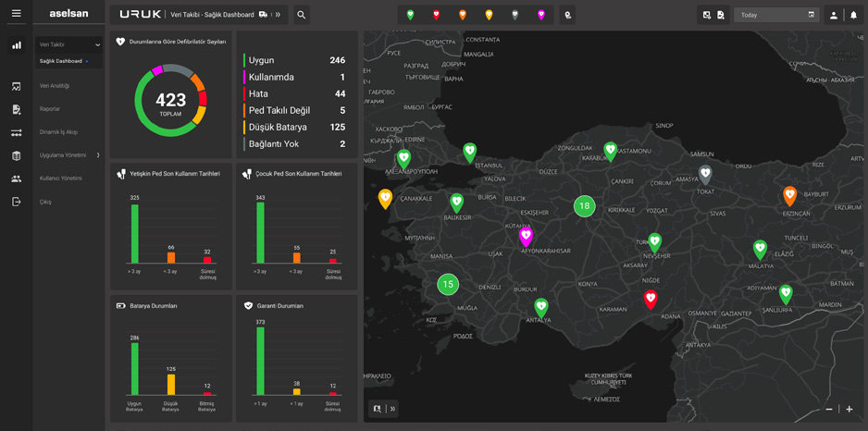Click the map location filter icon
The height and width of the screenshot is (431, 868).
pos(567,16)
